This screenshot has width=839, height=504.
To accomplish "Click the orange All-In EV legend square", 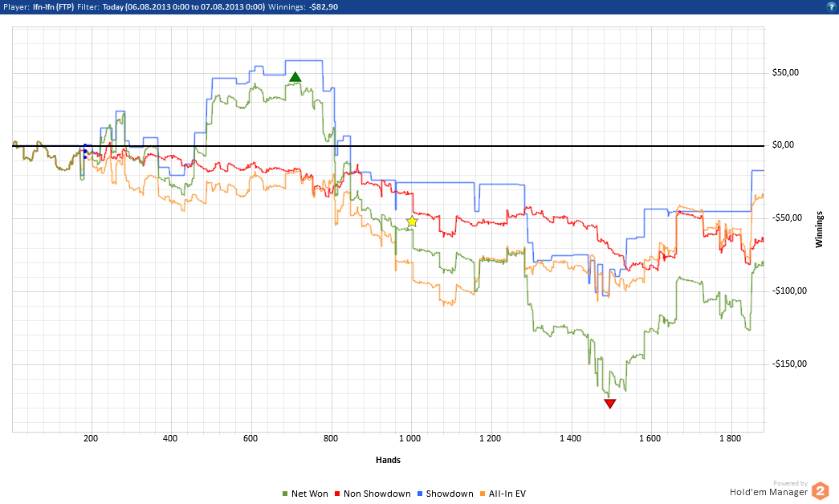I will click(482, 494).
